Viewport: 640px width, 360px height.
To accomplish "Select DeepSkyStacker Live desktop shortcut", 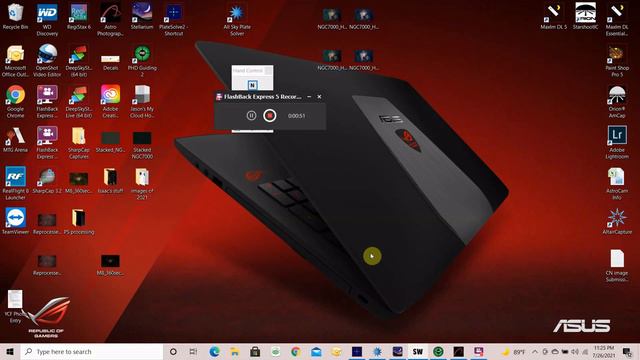I will (79, 101).
